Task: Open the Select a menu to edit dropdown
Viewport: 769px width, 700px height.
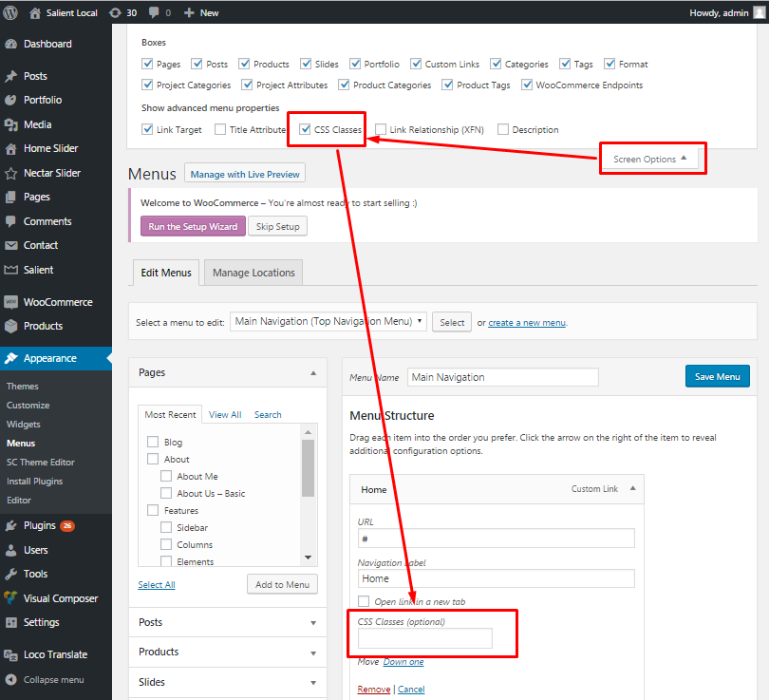Action: coord(328,322)
